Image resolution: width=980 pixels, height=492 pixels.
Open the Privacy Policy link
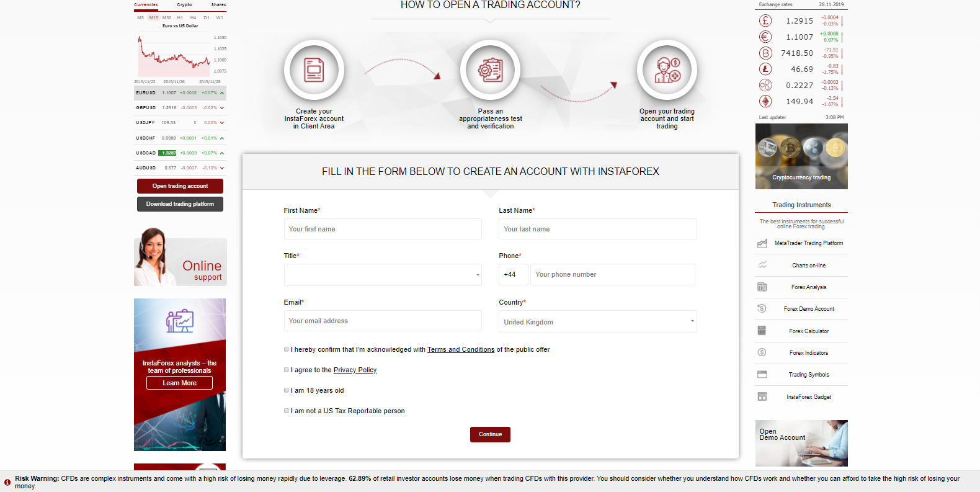[x=355, y=370]
